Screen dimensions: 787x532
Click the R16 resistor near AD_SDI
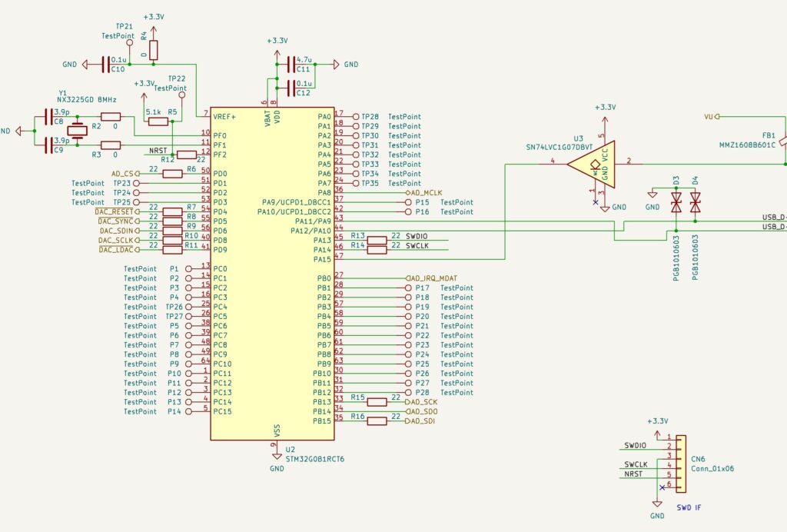(377, 421)
